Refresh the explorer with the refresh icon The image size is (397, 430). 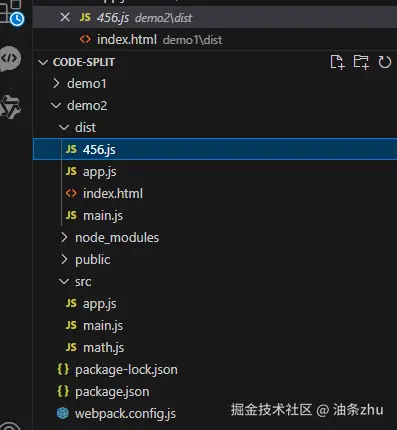[384, 62]
